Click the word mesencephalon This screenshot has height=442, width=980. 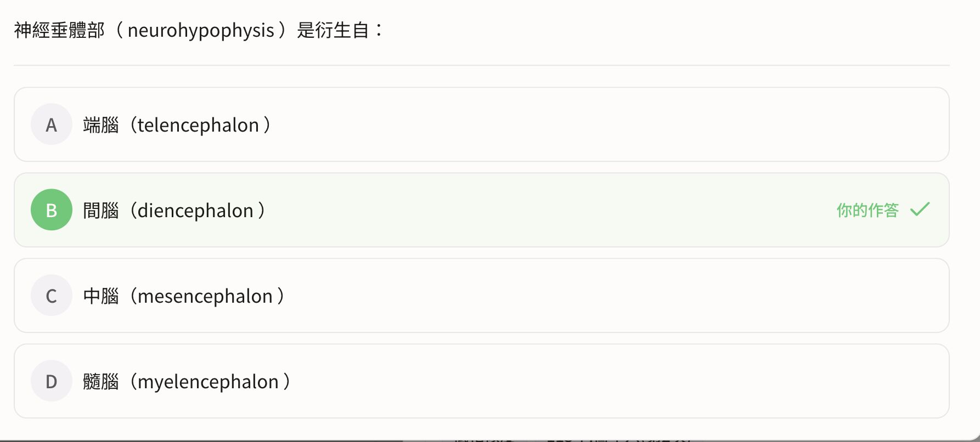pyautogui.click(x=205, y=296)
